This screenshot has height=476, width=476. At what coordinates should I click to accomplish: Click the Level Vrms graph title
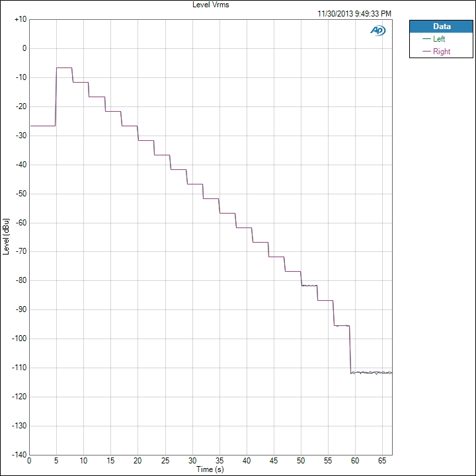click(211, 5)
